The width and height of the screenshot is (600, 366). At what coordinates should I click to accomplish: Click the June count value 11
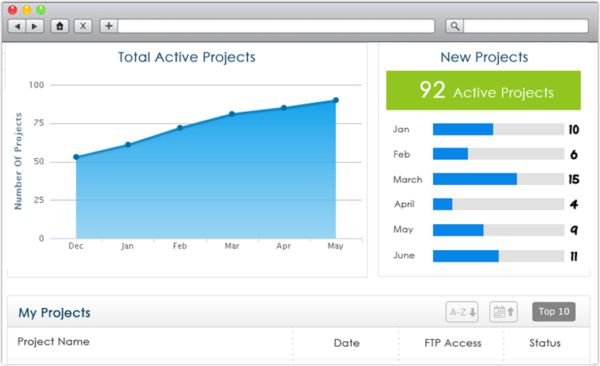click(574, 256)
